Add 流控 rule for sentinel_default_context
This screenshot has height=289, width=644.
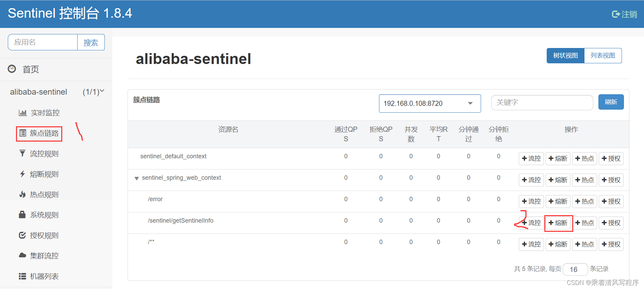point(531,159)
